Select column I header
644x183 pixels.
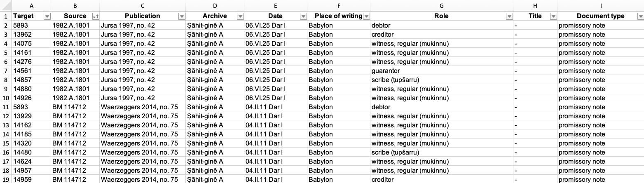click(x=601, y=6)
